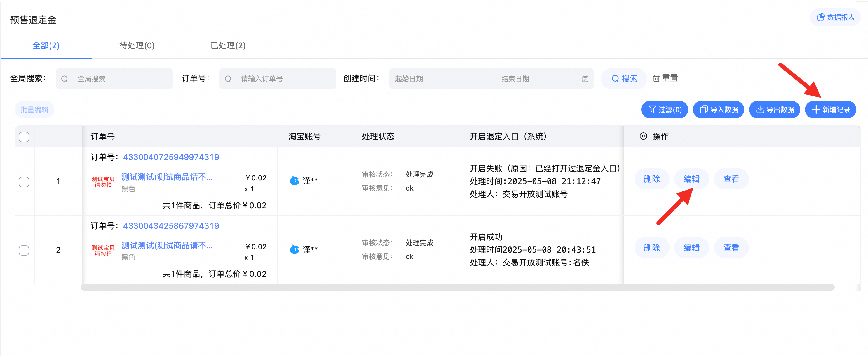This screenshot has height=356, width=868.
Task: Open the 数据报表 data report
Action: (835, 17)
